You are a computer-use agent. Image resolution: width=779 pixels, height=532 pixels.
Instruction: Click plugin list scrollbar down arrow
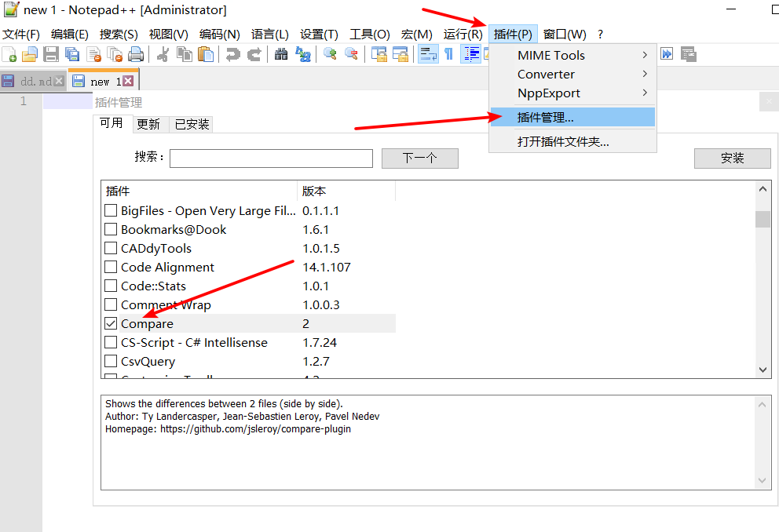tap(763, 370)
